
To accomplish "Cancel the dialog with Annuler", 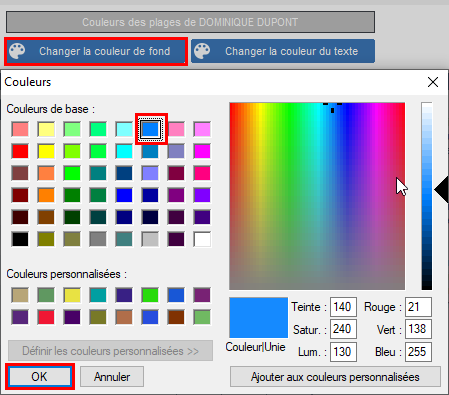I will click(112, 377).
